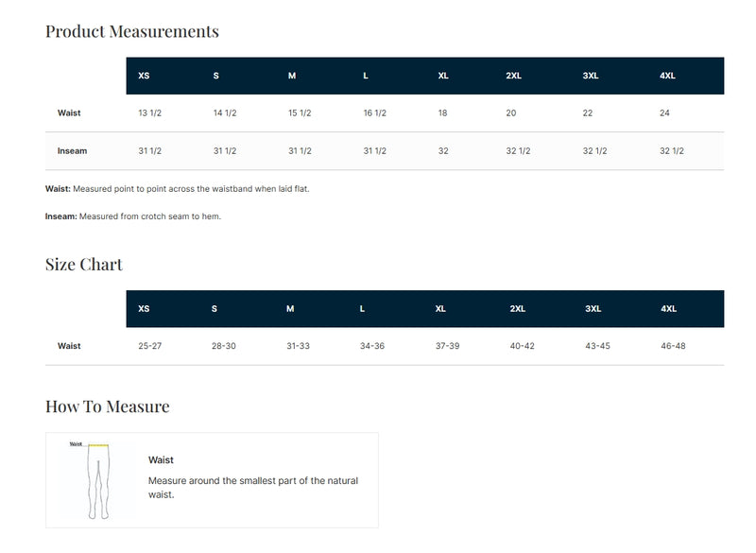This screenshot has width=756, height=553.
Task: Click the 32 inseam value for XL
Action: (x=443, y=151)
